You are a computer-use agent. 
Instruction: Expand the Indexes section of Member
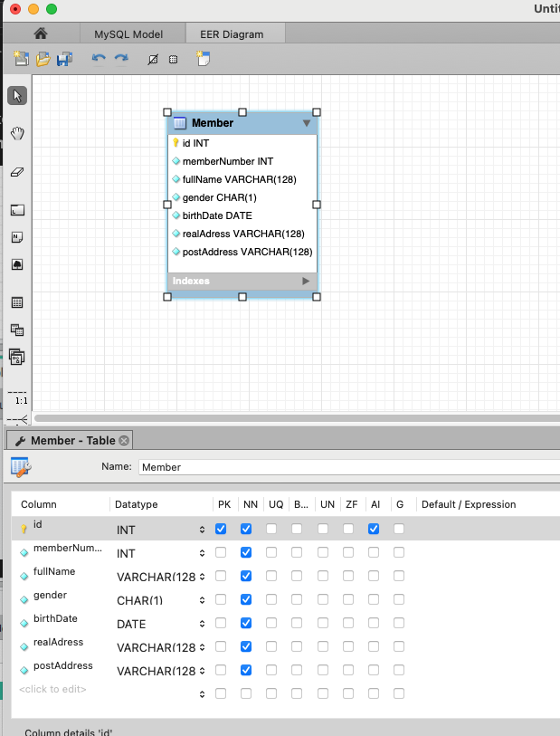click(306, 281)
